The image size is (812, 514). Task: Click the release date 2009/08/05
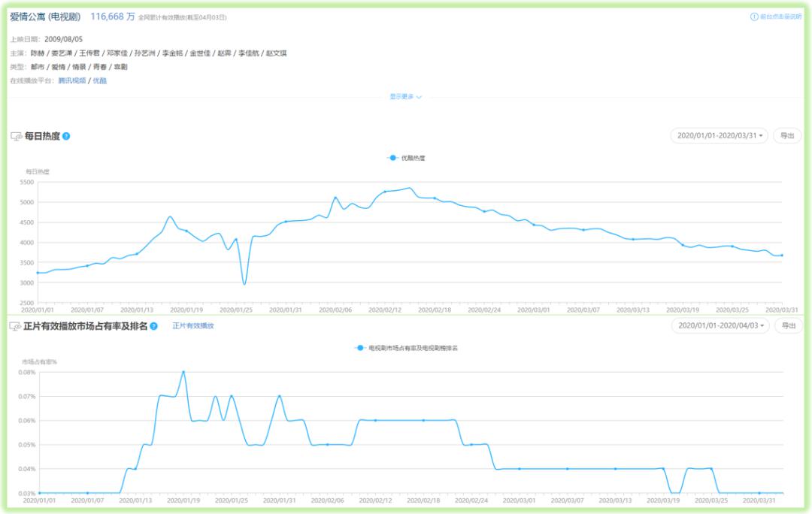(63, 39)
